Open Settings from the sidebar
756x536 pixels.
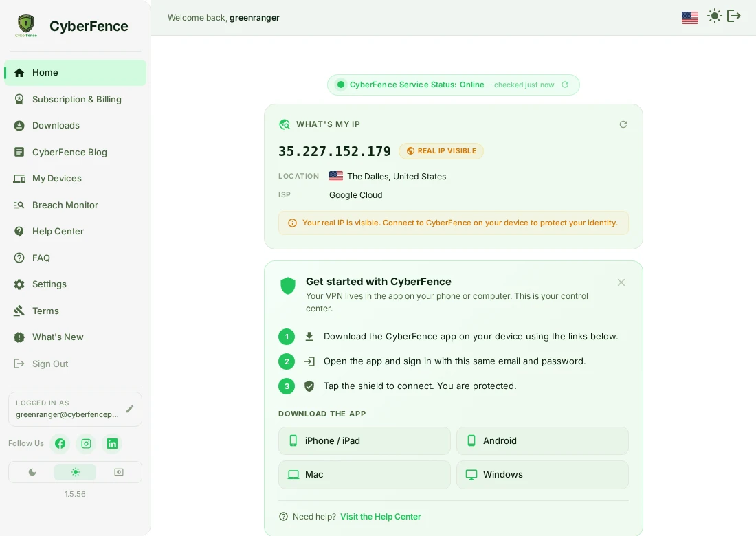(75, 284)
